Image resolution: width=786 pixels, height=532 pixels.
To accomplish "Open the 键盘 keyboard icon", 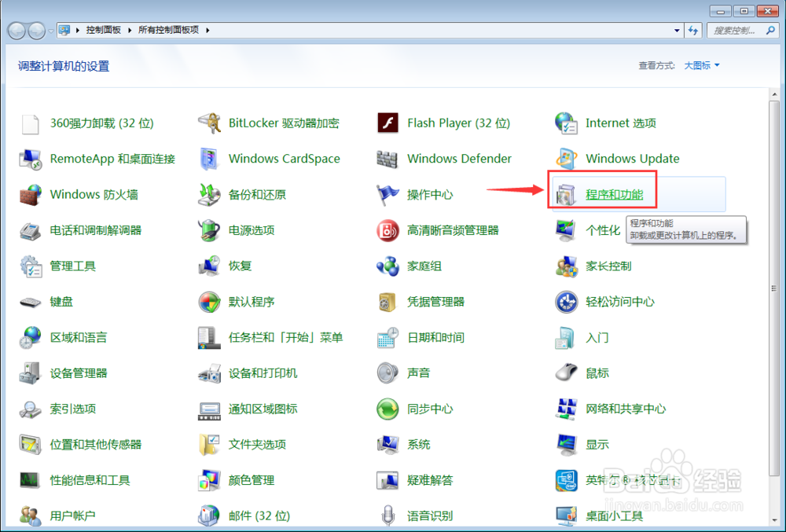I will pyautogui.click(x=30, y=302).
